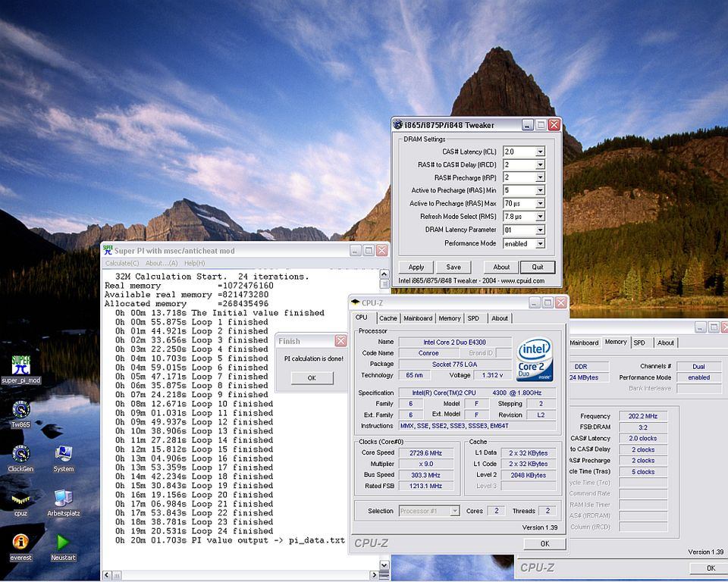Select About tab in background CPU-Z window

(665, 343)
